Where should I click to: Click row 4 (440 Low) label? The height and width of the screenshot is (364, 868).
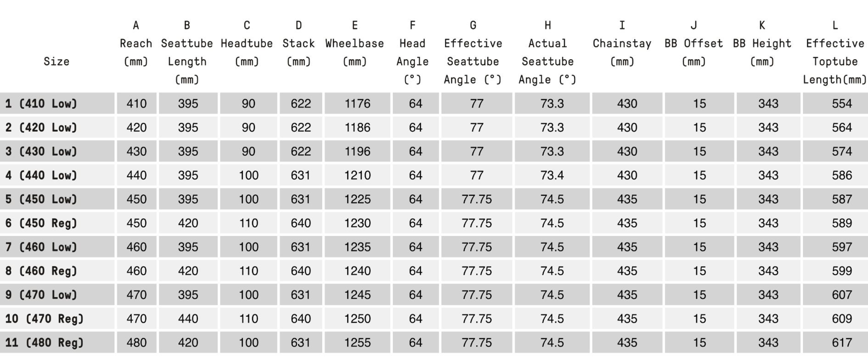click(41, 175)
